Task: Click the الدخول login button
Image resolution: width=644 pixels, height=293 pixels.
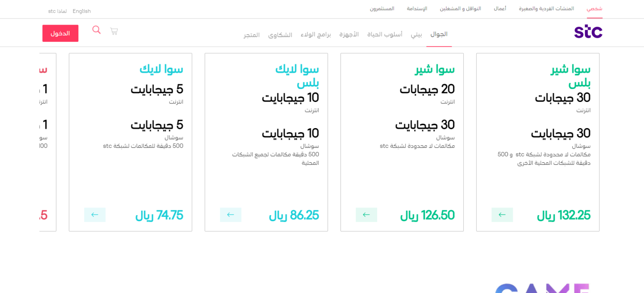Action: tap(60, 33)
